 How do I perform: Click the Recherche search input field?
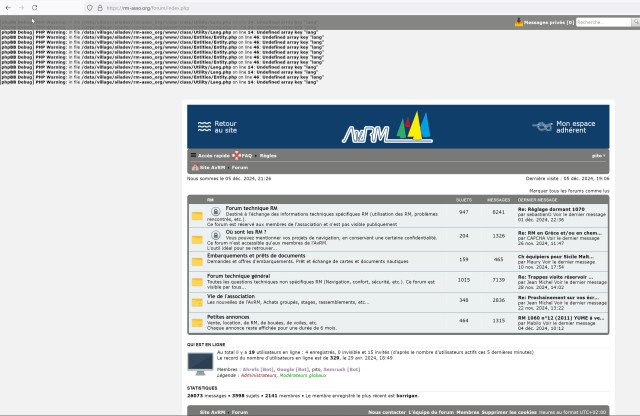[x=602, y=21]
